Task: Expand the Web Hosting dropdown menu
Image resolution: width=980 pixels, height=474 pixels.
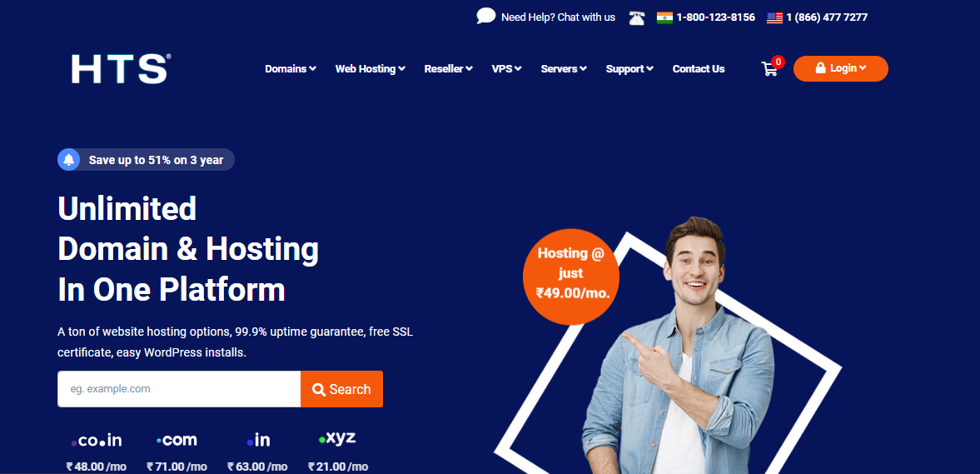Action: (x=370, y=69)
